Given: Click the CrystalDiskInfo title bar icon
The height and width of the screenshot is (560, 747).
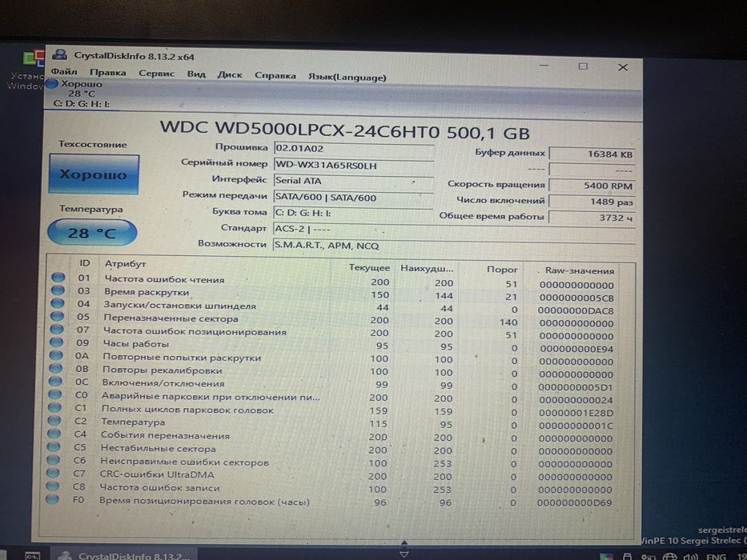Looking at the screenshot, I should 59,54.
